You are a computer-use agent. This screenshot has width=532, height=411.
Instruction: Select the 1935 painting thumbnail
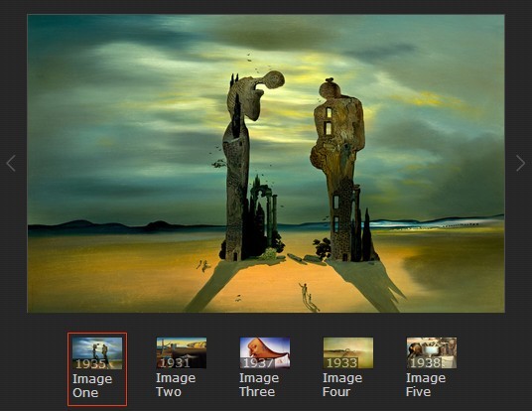(x=97, y=352)
